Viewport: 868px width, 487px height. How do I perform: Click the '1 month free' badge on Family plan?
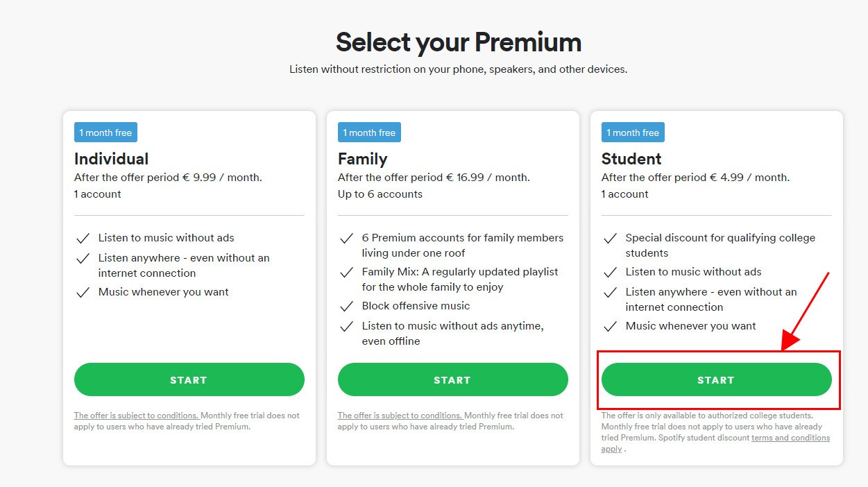pos(369,132)
